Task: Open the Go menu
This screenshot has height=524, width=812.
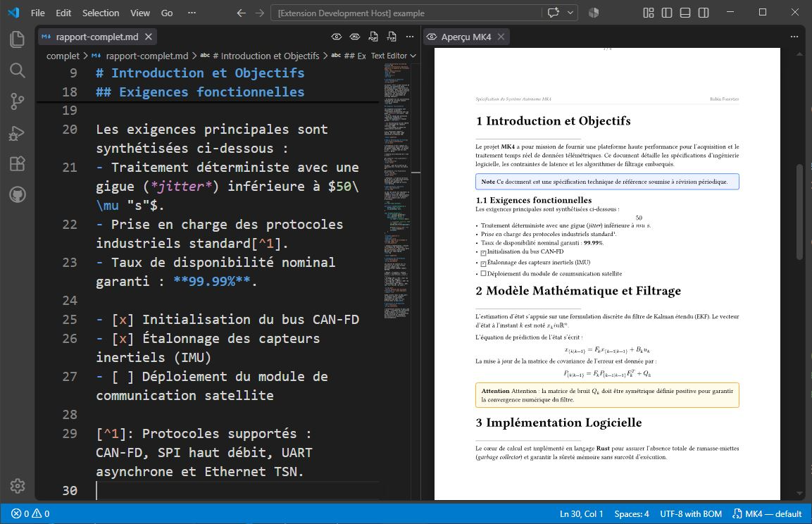Action: 167,13
